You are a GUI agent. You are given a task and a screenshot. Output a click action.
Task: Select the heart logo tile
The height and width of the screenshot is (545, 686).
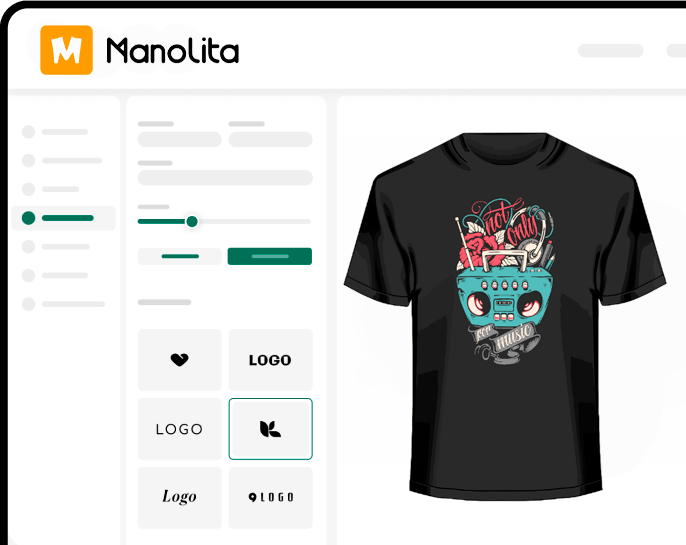pyautogui.click(x=179, y=360)
